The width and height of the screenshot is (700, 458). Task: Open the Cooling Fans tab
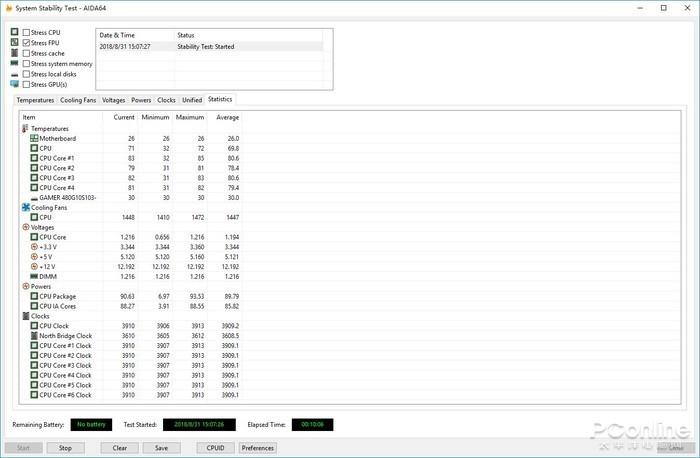click(79, 100)
